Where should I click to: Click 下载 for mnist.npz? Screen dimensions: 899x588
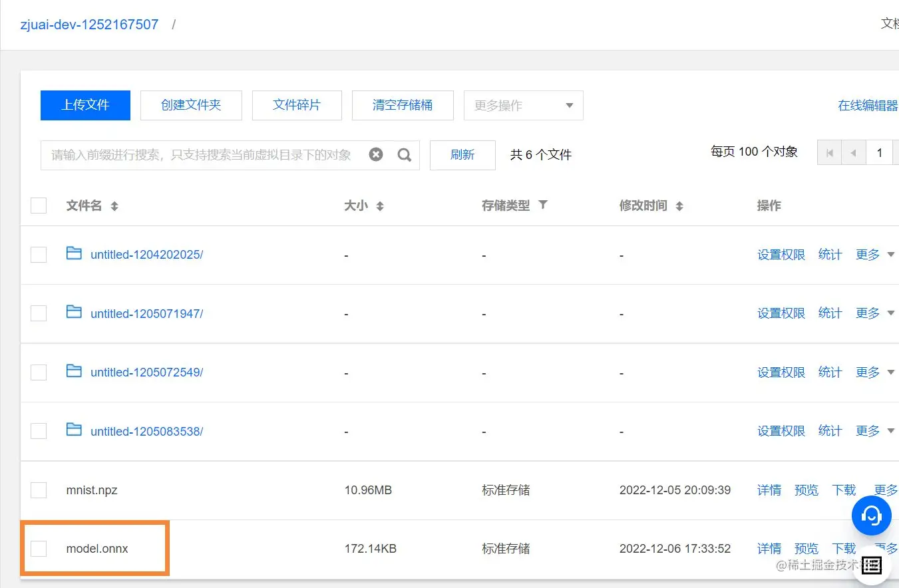pos(844,490)
